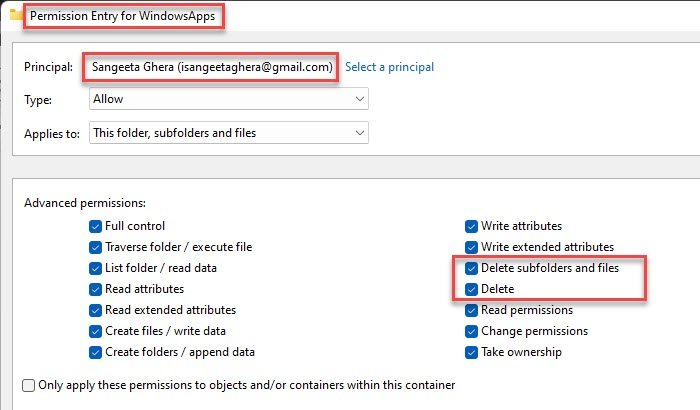This screenshot has height=410, width=700.
Task: Uncheck Create files / write data
Action: (x=95, y=331)
